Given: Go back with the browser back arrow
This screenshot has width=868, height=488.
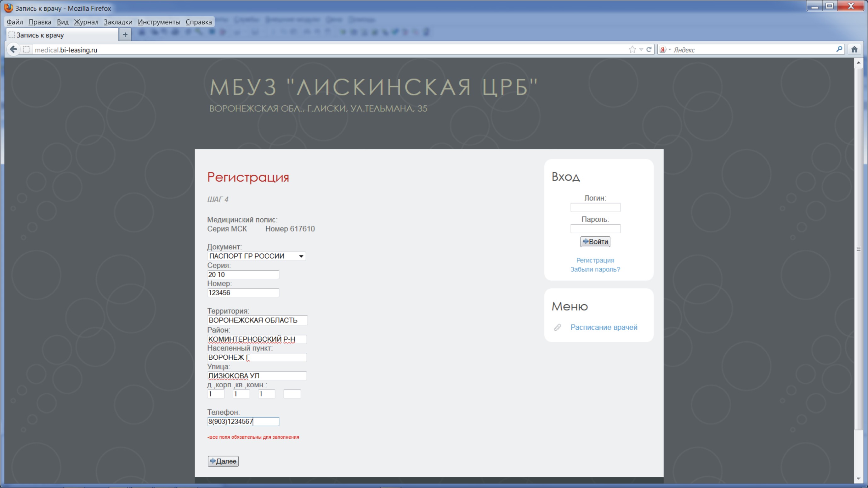Looking at the screenshot, I should pos(13,49).
